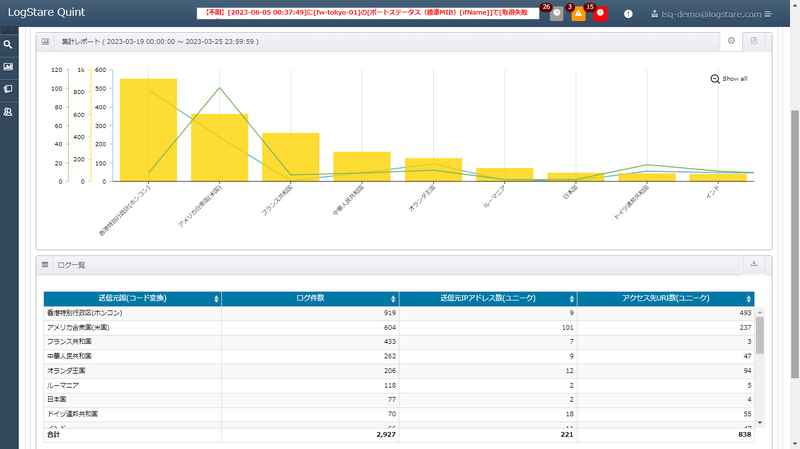Click the red critical alerts badge showing 15
Viewport: 800px width, 449px height.
600,14
